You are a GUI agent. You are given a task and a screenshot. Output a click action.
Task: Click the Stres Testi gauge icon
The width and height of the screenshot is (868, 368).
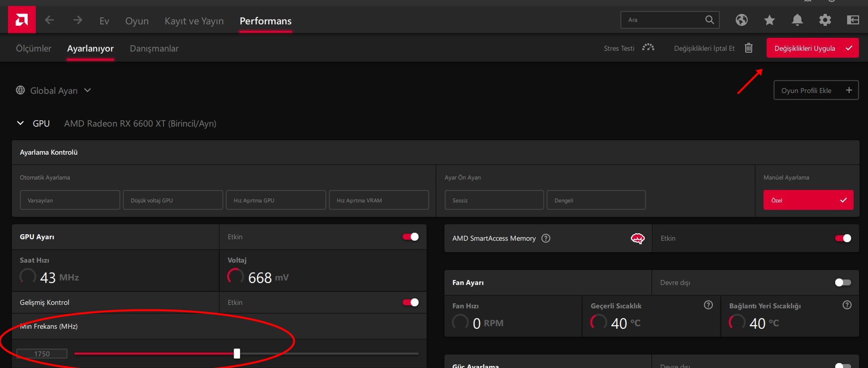click(648, 48)
